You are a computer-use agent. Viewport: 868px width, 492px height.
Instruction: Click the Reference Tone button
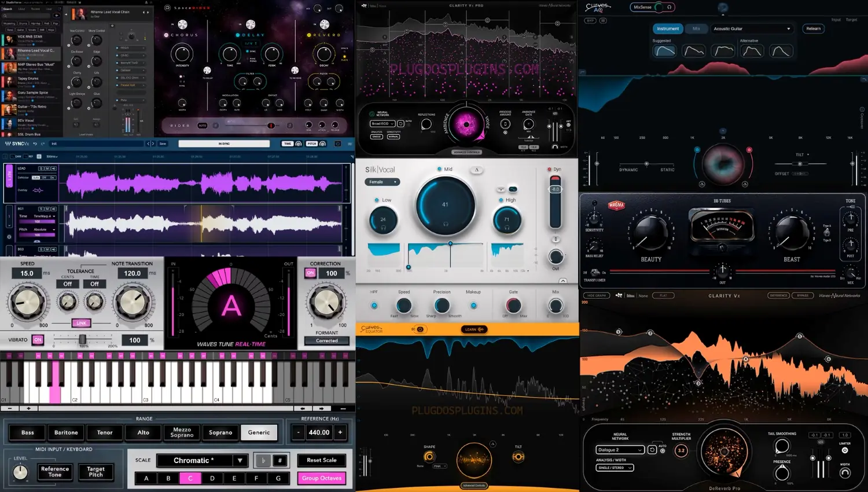pyautogui.click(x=55, y=472)
